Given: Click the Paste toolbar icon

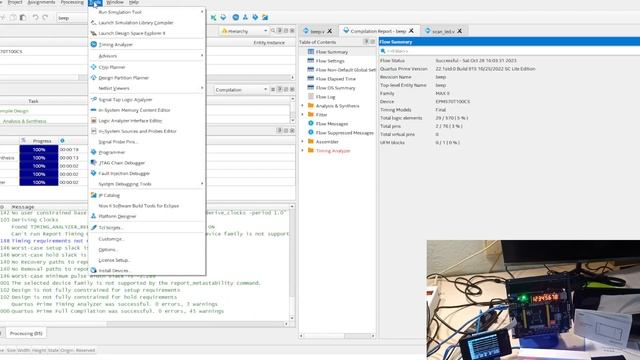Looking at the screenshot, I should pos(23,18).
